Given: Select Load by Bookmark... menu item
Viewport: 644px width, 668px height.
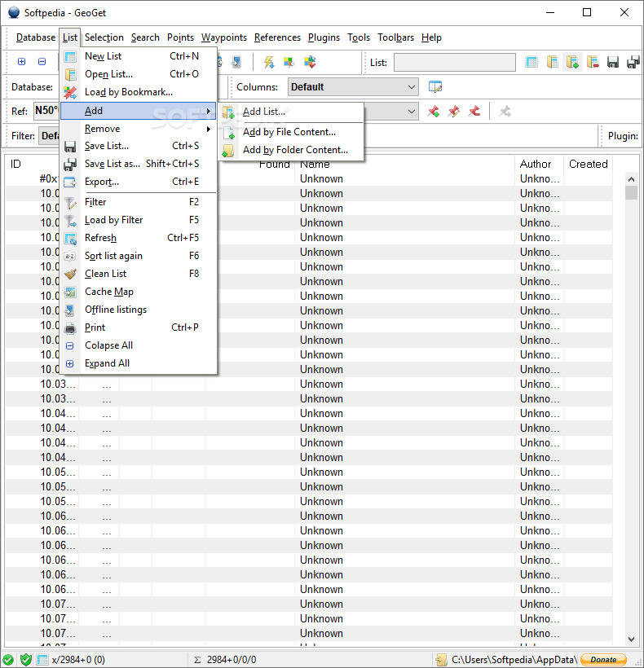Looking at the screenshot, I should tap(139, 92).
